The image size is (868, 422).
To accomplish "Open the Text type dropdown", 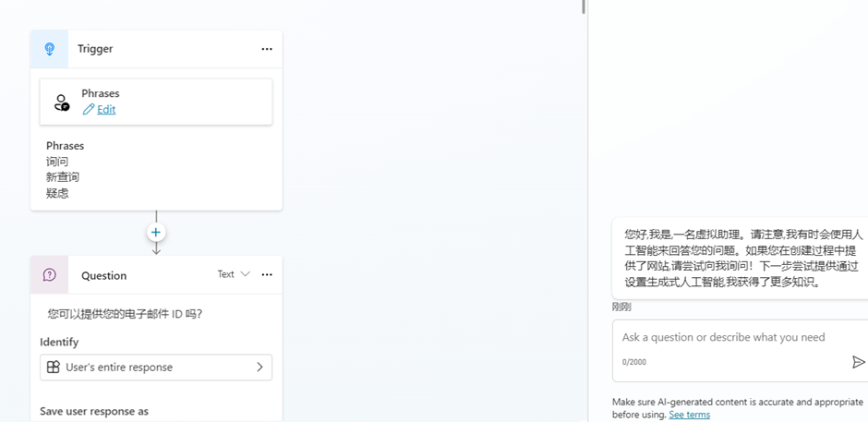I will 234,274.
